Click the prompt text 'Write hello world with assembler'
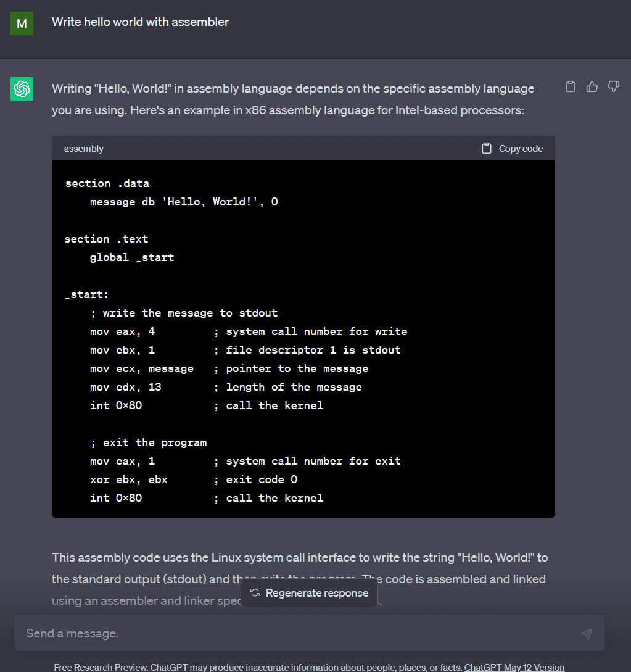 point(140,22)
